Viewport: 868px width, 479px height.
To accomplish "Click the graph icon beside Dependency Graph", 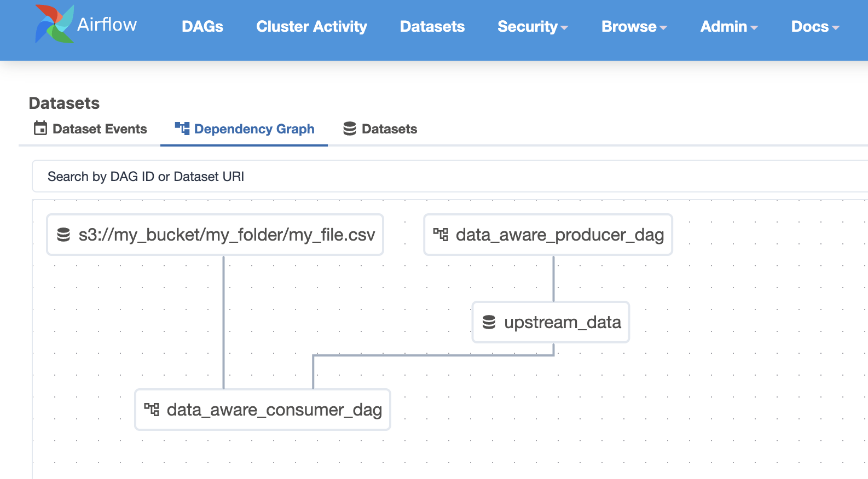I will point(182,128).
